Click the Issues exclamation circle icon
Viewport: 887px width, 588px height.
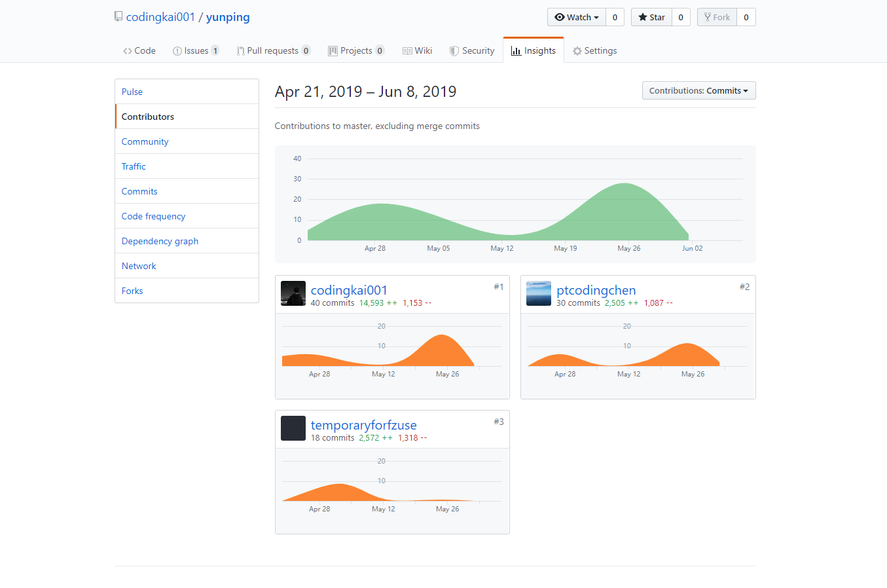click(x=177, y=51)
